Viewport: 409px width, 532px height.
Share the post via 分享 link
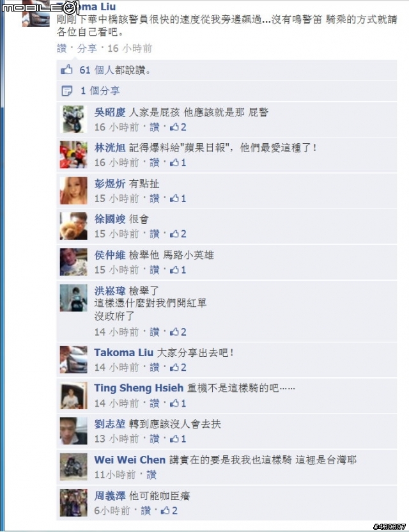pos(87,49)
